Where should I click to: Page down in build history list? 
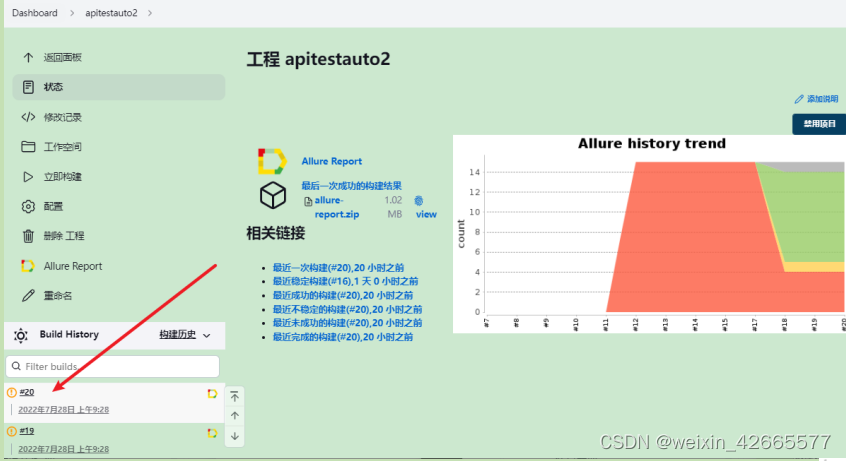(235, 436)
